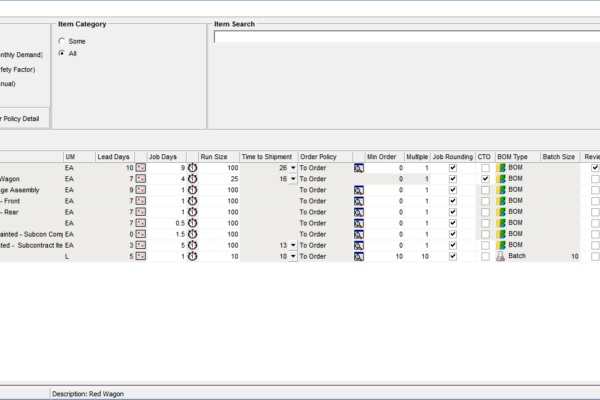This screenshot has width=600, height=400.
Task: Check the CTO checkbox in the Batch row
Action: coord(485,256)
